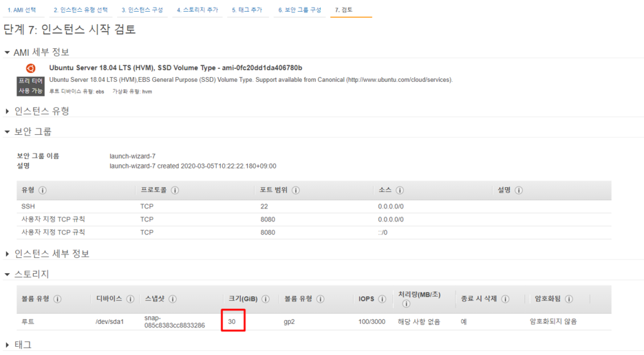Select the 'SSH' rule type cell
This screenshot has height=355, width=644.
28,206
